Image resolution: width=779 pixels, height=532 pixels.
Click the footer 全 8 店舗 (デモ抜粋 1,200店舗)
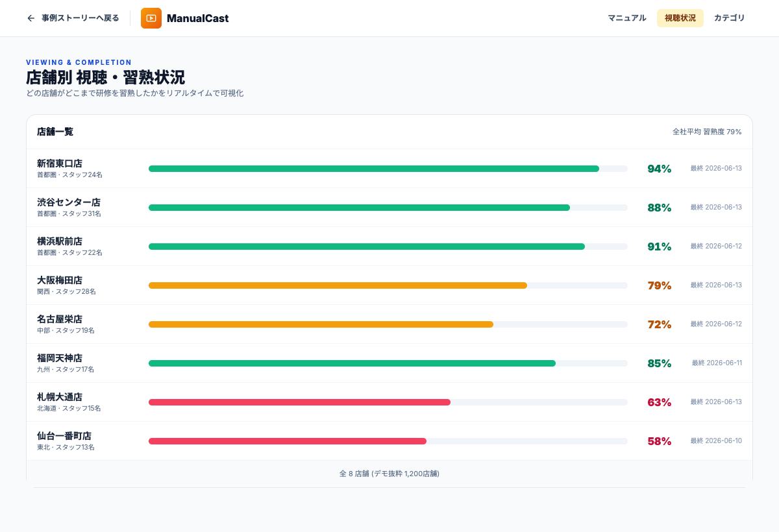389,474
